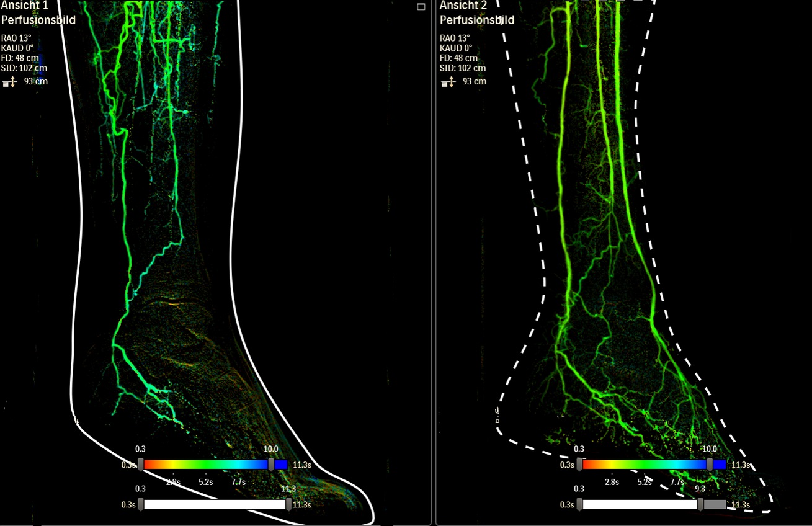Maximize the Ansicht 1 viewport
812x526 pixels.
(421, 7)
